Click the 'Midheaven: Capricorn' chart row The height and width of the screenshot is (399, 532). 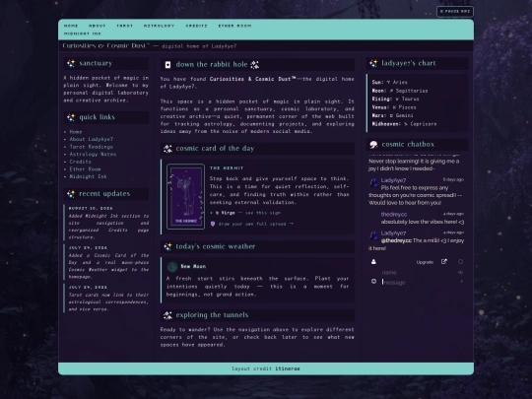tap(404, 124)
